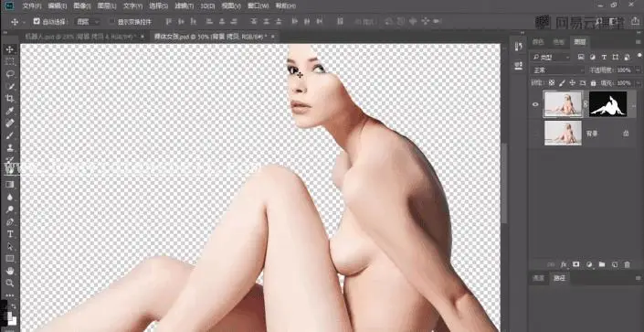Open the 正常 blend mode dropdown
The height and width of the screenshot is (332, 644).
tap(557, 70)
